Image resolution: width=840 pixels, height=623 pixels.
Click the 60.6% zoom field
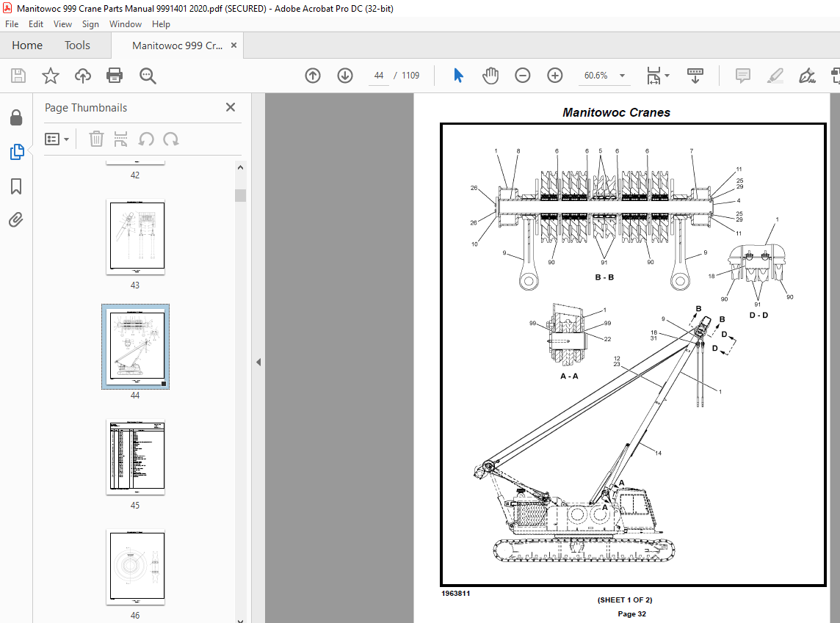point(595,76)
